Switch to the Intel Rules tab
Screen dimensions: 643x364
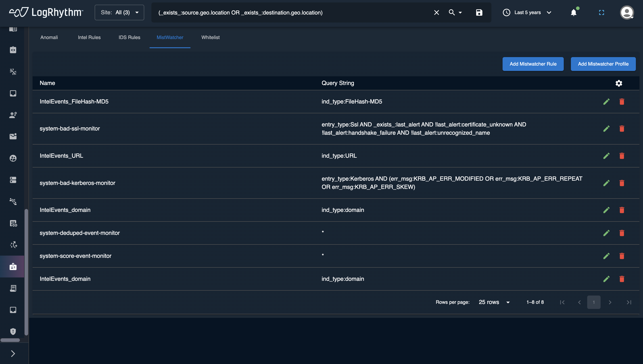89,37
